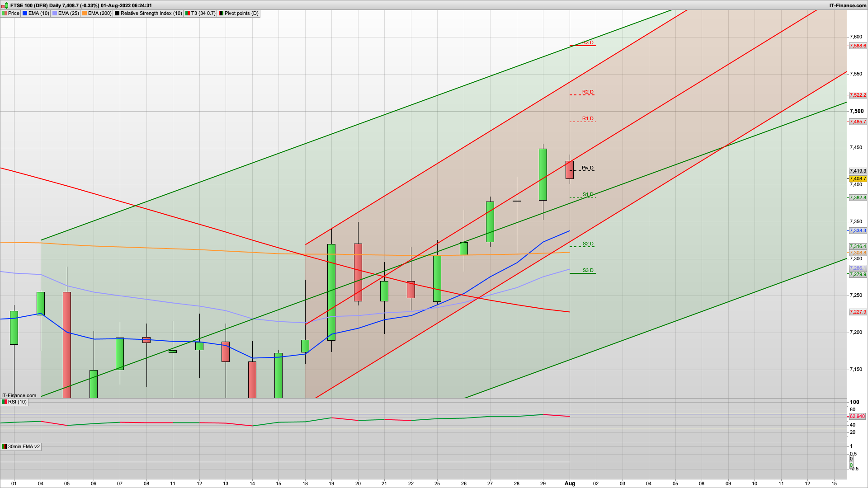Click the Pivot points color swatch
Image resolution: width=868 pixels, height=488 pixels.
[221, 13]
